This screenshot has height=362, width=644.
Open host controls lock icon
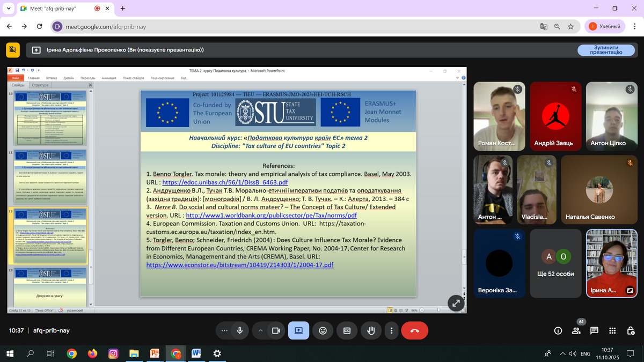[x=630, y=331]
